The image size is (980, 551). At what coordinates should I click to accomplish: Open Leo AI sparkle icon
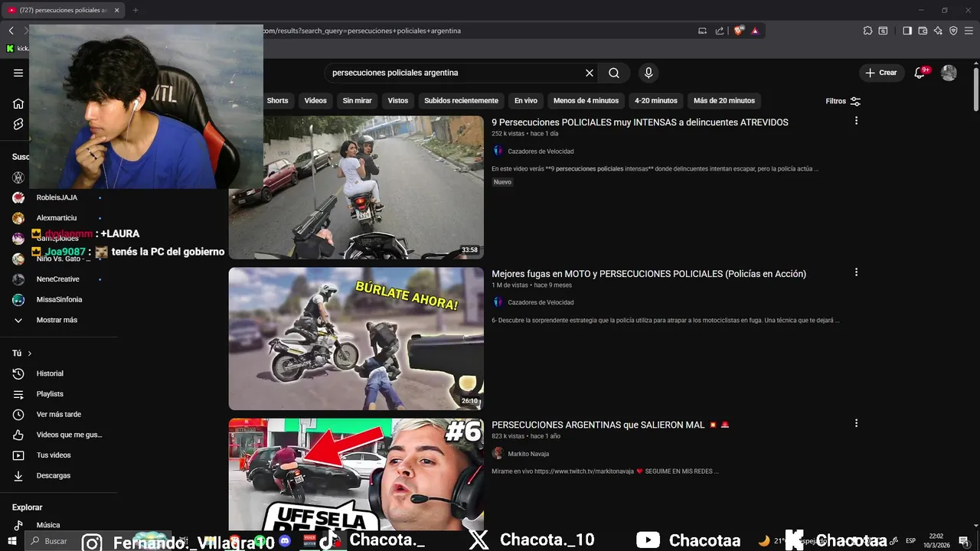pos(938,31)
